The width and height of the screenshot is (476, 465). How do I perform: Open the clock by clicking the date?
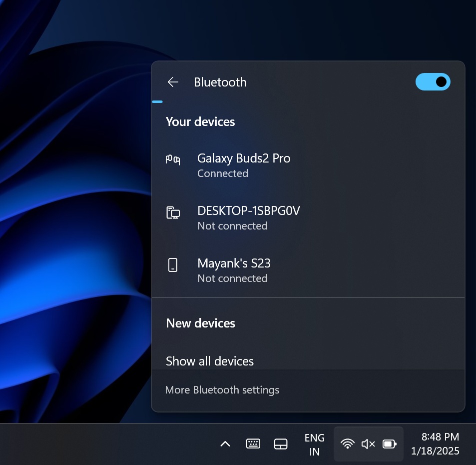coord(435,450)
